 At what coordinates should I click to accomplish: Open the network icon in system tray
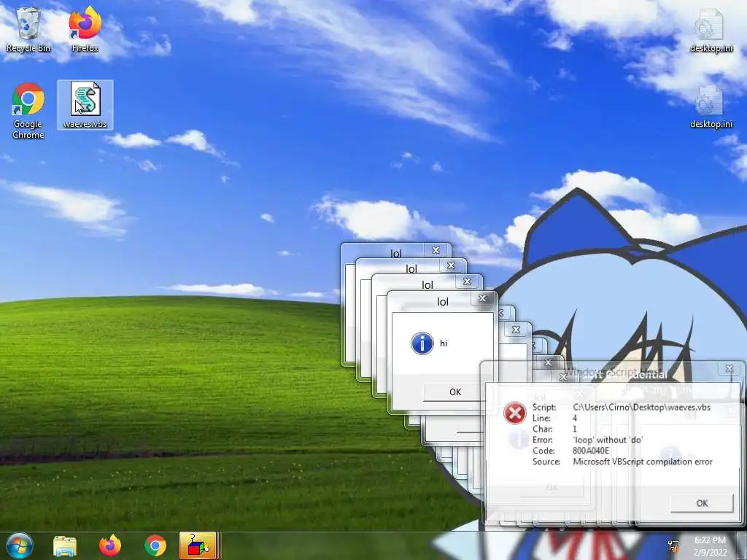coord(673,546)
